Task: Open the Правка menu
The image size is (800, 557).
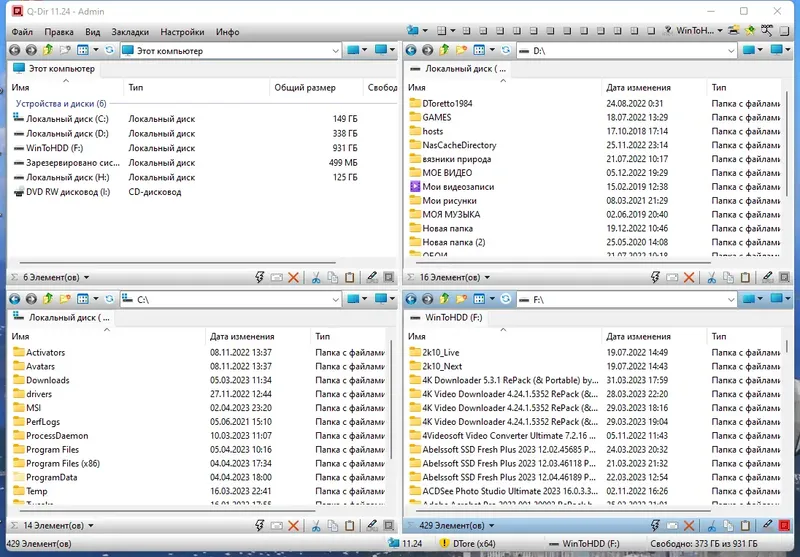Action: point(59,32)
